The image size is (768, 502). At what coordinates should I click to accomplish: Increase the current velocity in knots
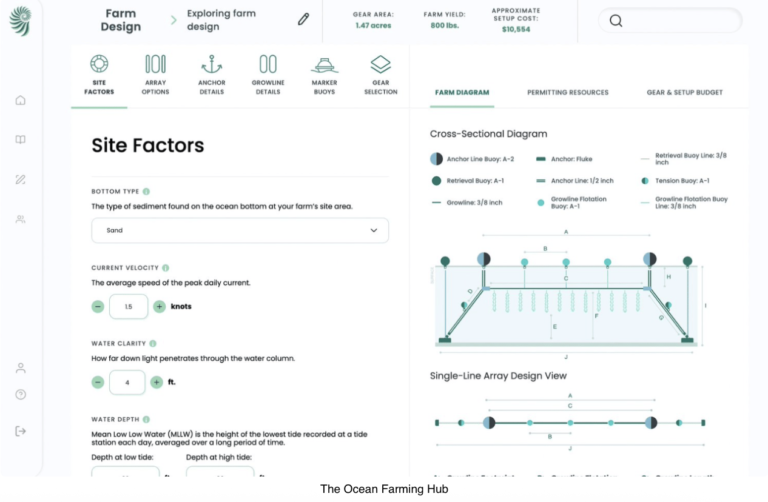[x=159, y=307]
